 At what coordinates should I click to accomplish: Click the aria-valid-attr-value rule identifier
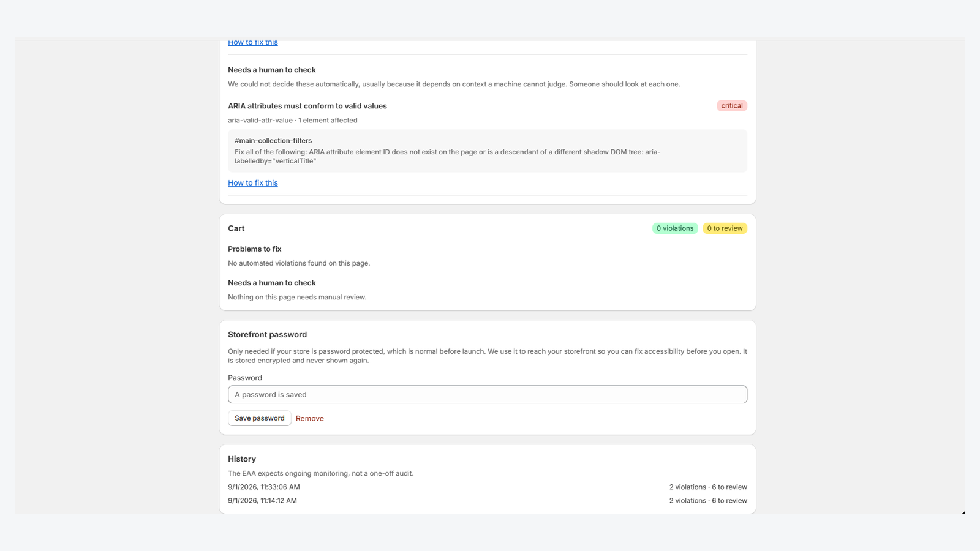pyautogui.click(x=260, y=121)
